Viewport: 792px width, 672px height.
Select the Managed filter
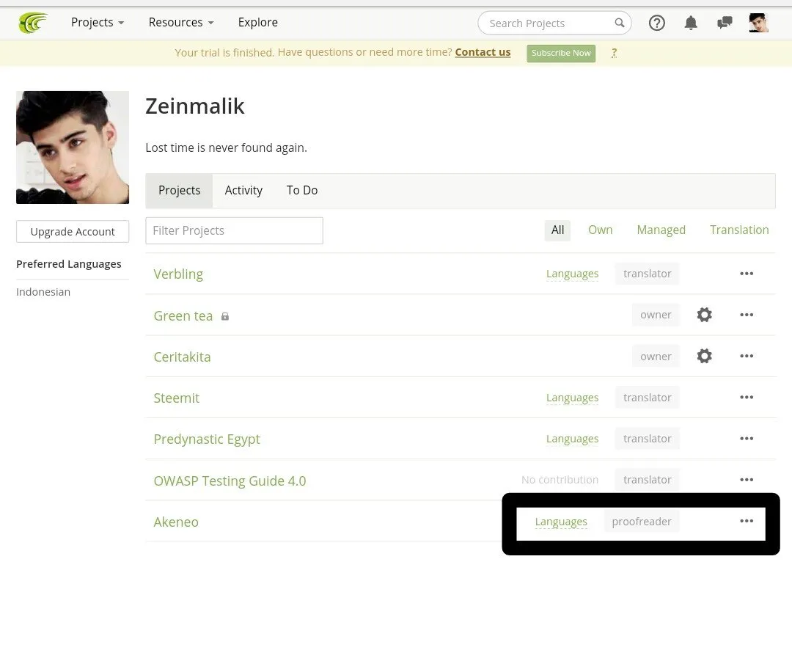[x=661, y=230]
